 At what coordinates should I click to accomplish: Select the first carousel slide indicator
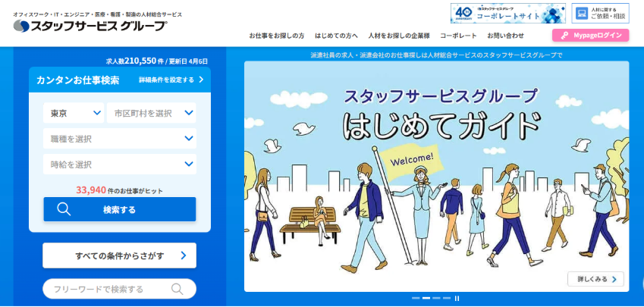pyautogui.click(x=416, y=298)
